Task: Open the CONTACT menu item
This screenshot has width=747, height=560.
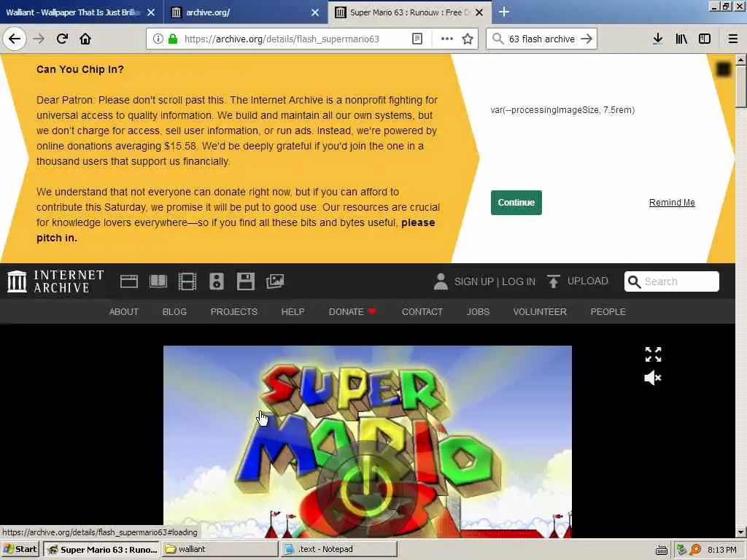Action: pos(422,312)
